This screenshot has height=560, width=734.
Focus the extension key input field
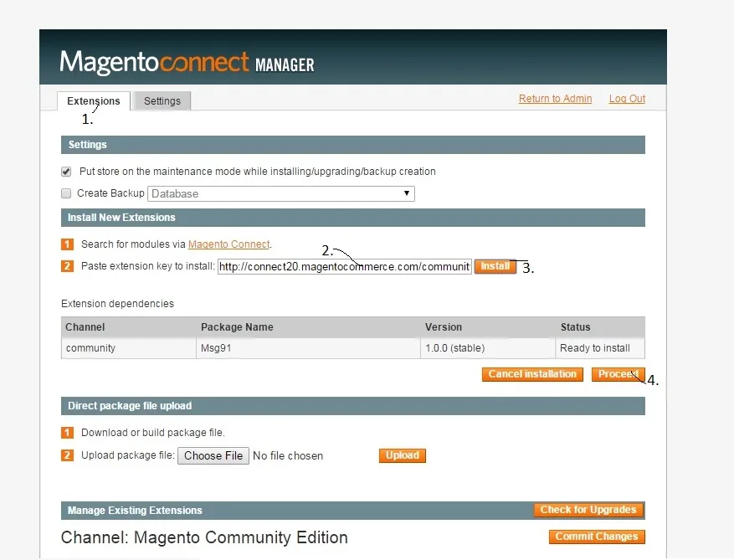coord(345,266)
